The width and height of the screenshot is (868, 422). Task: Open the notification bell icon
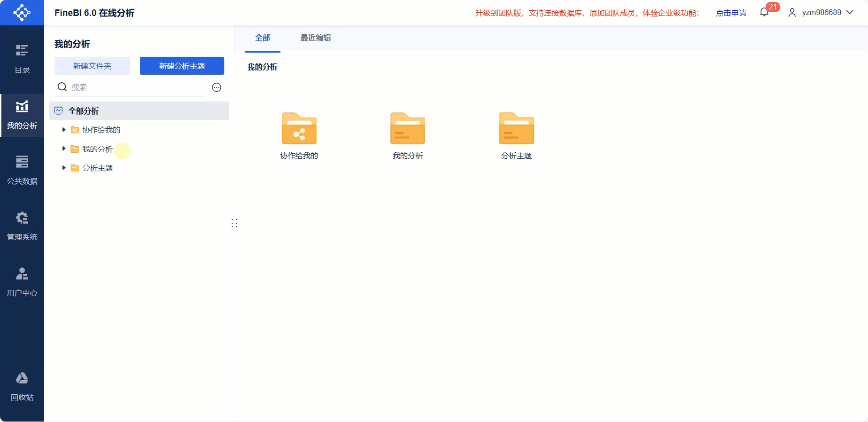click(764, 13)
